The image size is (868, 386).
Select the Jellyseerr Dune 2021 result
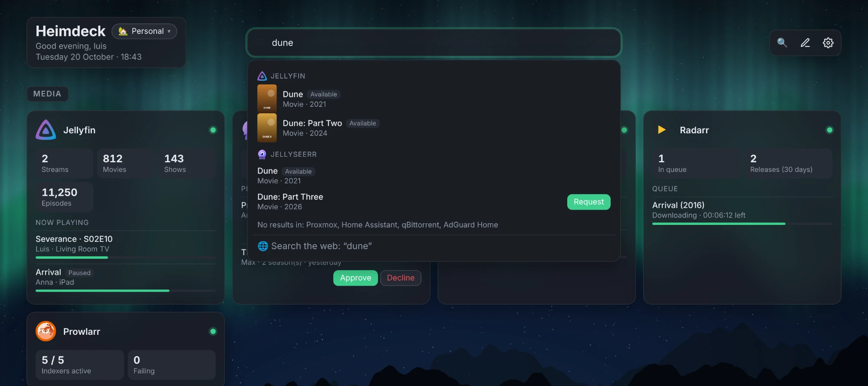point(434,175)
